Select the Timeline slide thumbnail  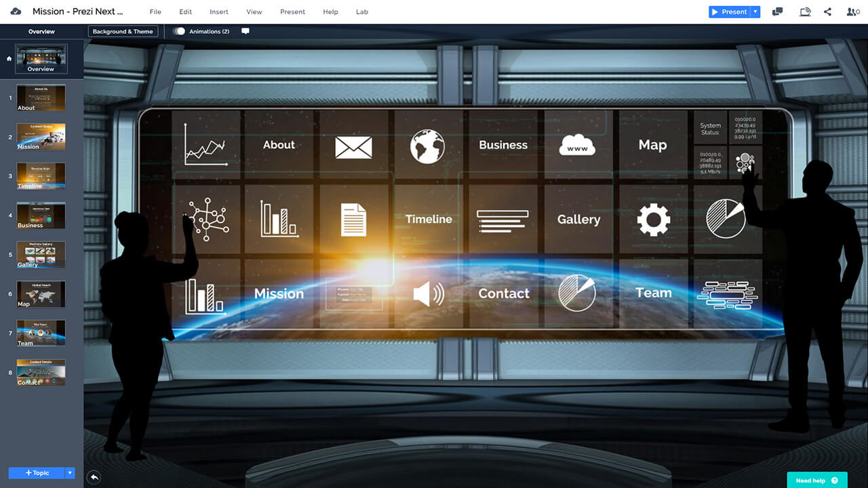click(41, 176)
